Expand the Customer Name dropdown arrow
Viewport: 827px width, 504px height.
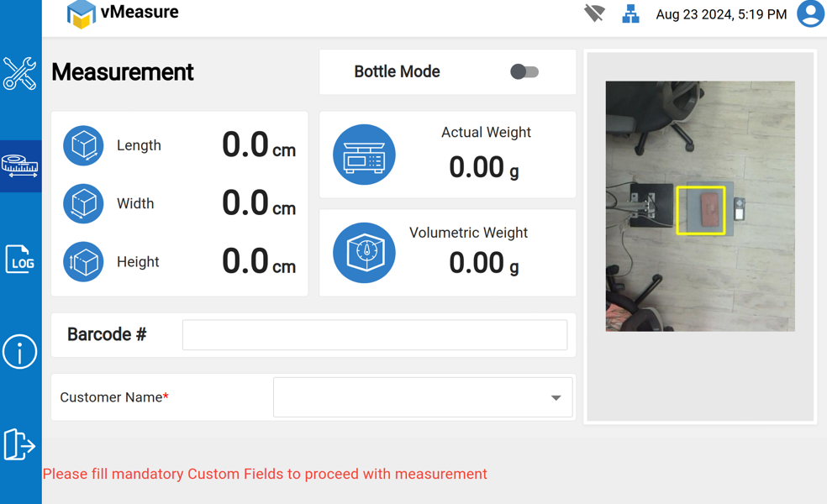coord(556,398)
